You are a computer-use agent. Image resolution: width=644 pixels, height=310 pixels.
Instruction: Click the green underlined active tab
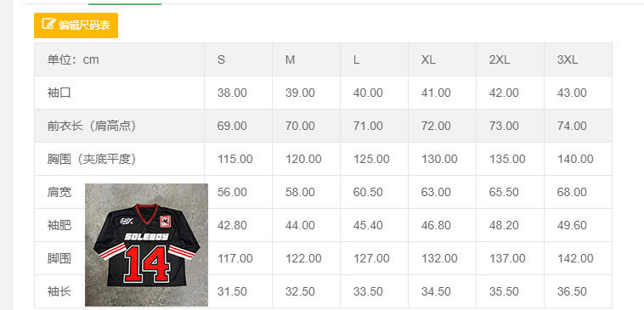(125, 3)
